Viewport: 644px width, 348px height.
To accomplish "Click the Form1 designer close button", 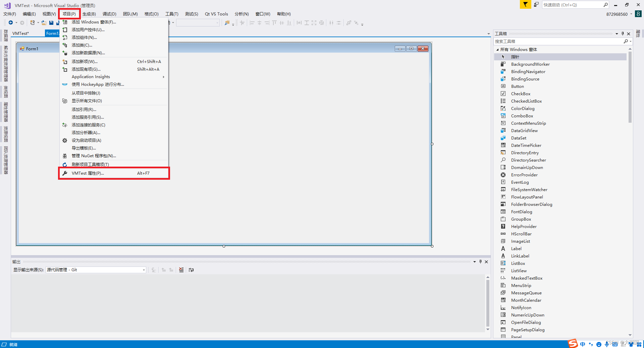I will [423, 49].
